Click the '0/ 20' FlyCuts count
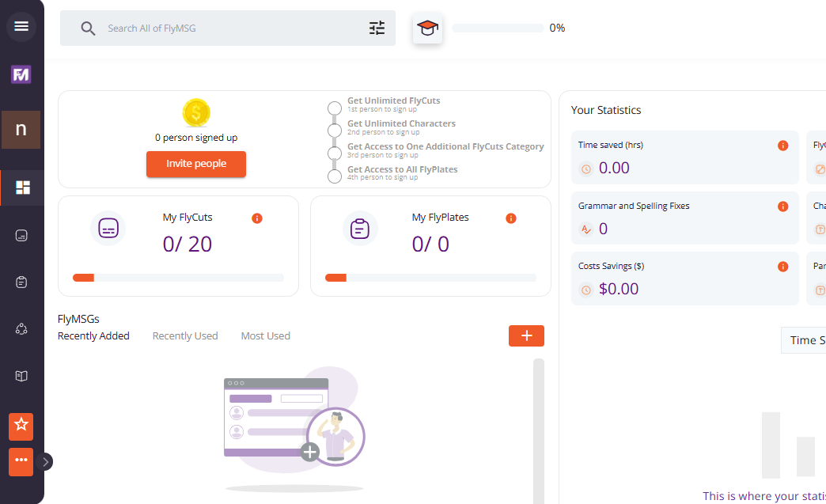 (x=187, y=244)
